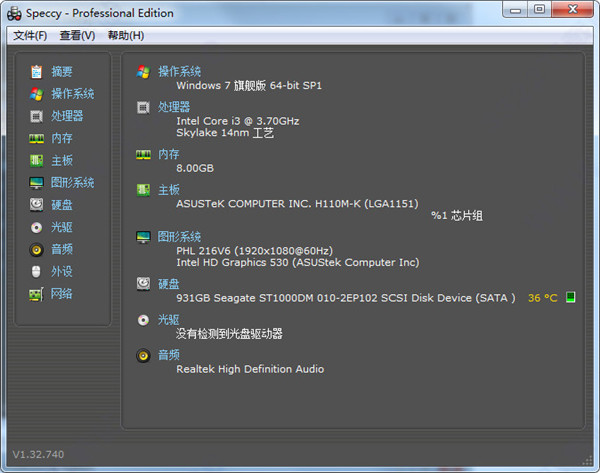
Task: Click the optical disc icon in summary panel
Action: [x=143, y=320]
